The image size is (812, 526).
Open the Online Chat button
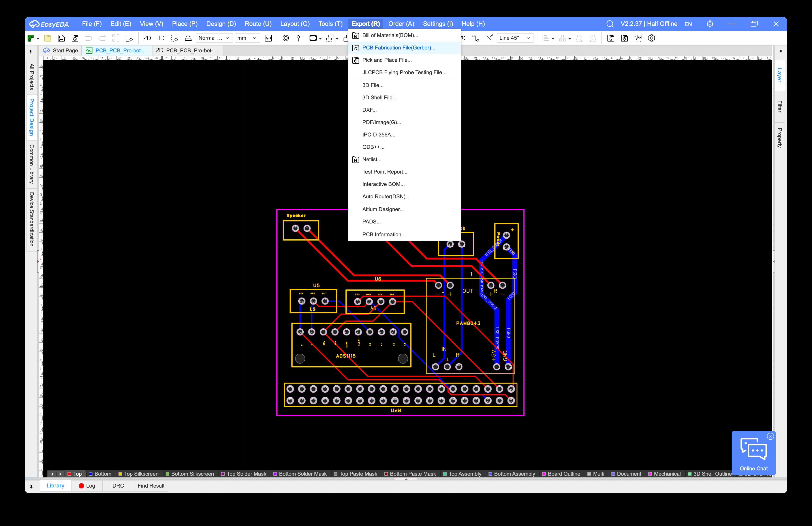(753, 454)
